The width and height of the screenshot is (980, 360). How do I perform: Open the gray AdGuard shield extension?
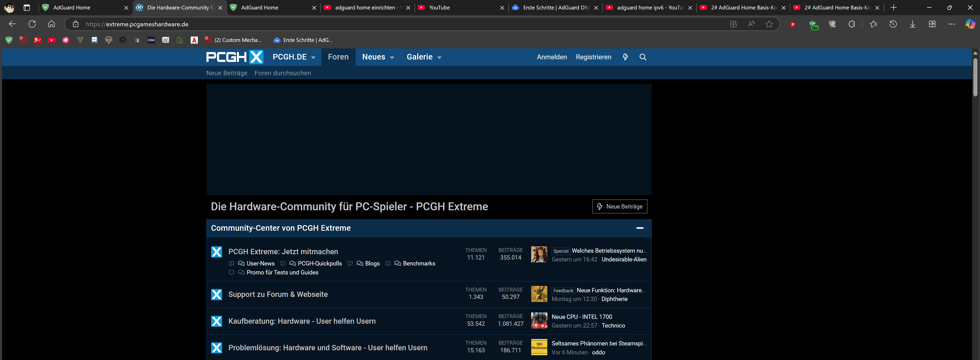click(832, 24)
